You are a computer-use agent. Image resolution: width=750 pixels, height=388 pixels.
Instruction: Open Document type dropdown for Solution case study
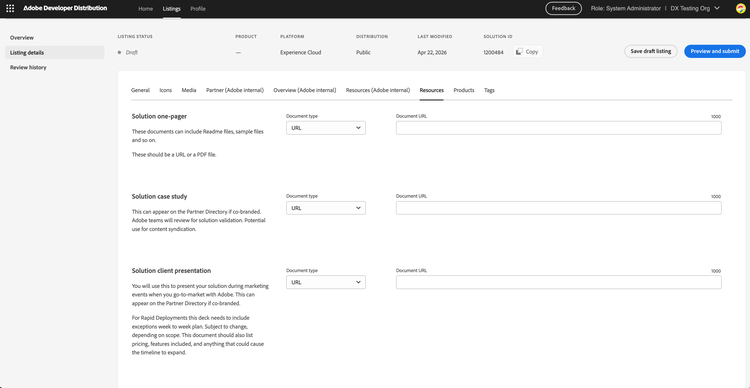[x=326, y=208]
